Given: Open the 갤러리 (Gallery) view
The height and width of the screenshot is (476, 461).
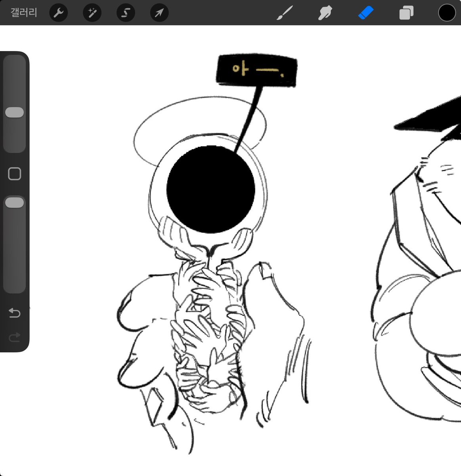Looking at the screenshot, I should pos(24,13).
